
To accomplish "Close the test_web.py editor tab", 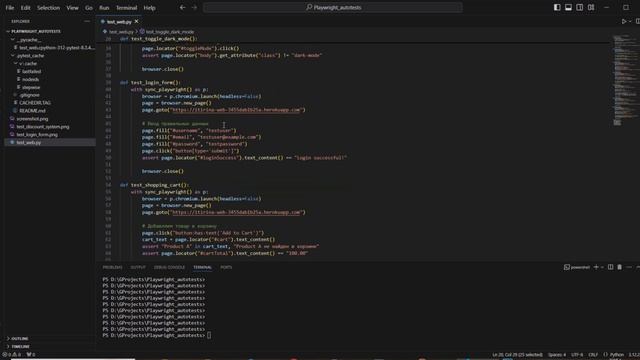I will 136,21.
